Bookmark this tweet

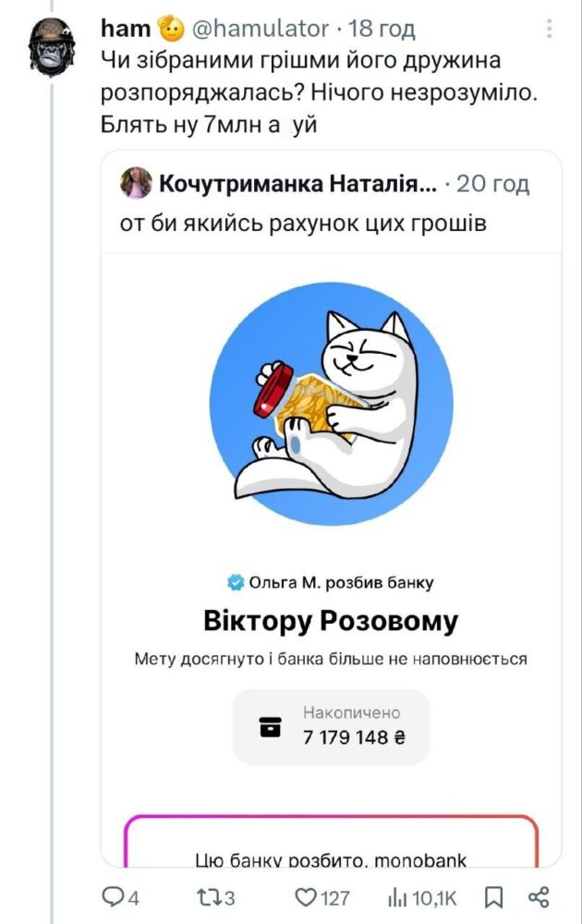point(493,897)
